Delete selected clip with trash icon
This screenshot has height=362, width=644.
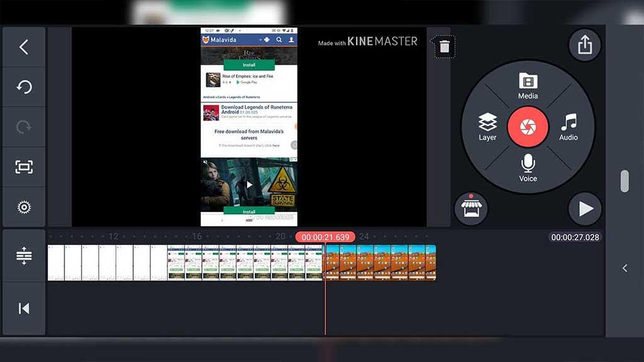click(444, 47)
